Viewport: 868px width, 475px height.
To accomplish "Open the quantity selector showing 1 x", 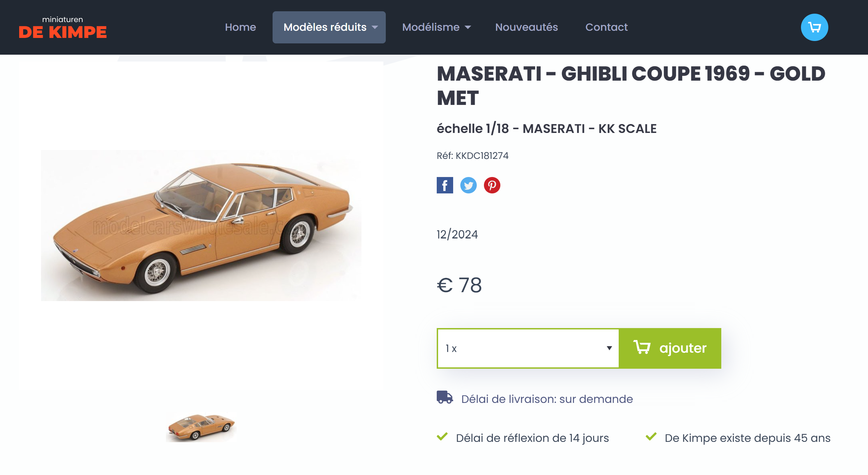I will pos(528,348).
